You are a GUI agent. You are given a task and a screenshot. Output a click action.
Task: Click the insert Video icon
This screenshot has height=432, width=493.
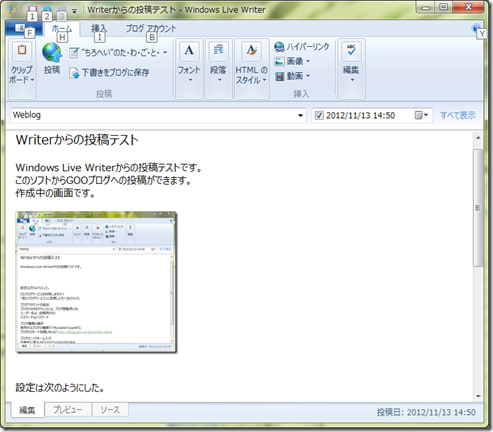pos(279,76)
